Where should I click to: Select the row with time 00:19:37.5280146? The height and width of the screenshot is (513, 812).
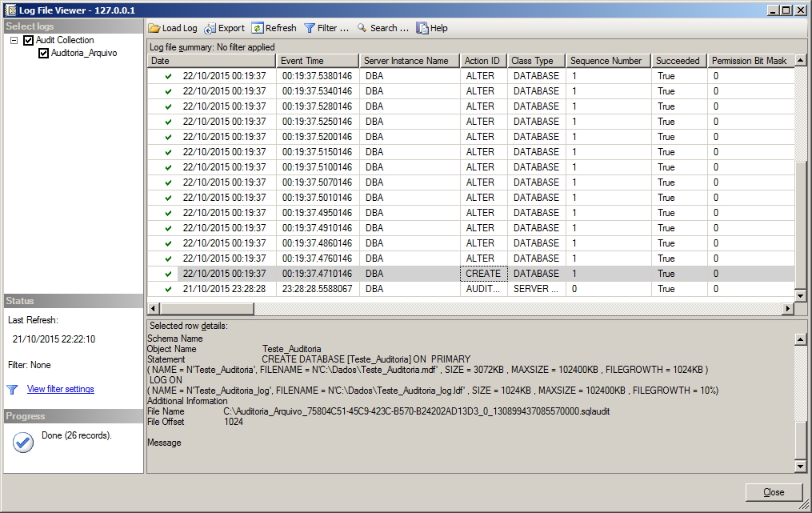[470, 106]
